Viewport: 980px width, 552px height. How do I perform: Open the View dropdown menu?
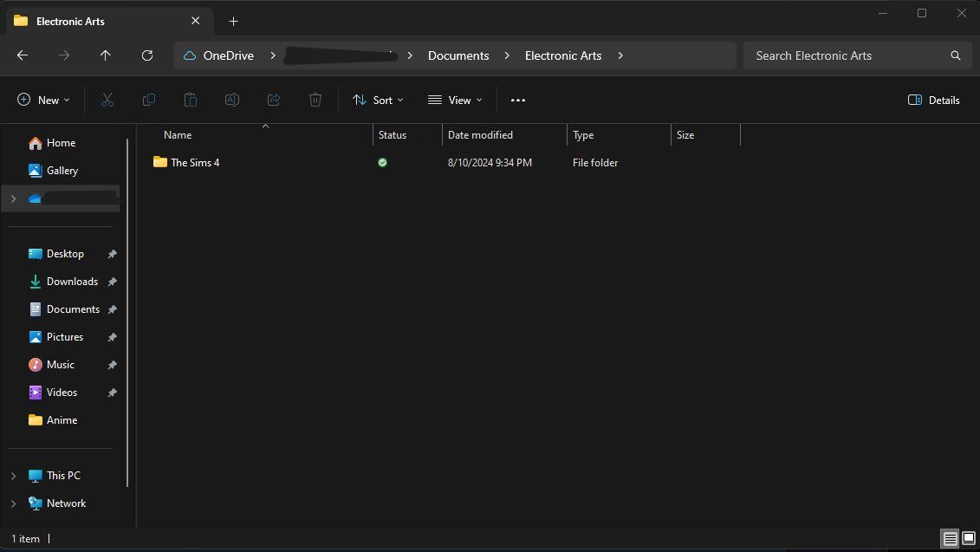click(454, 100)
